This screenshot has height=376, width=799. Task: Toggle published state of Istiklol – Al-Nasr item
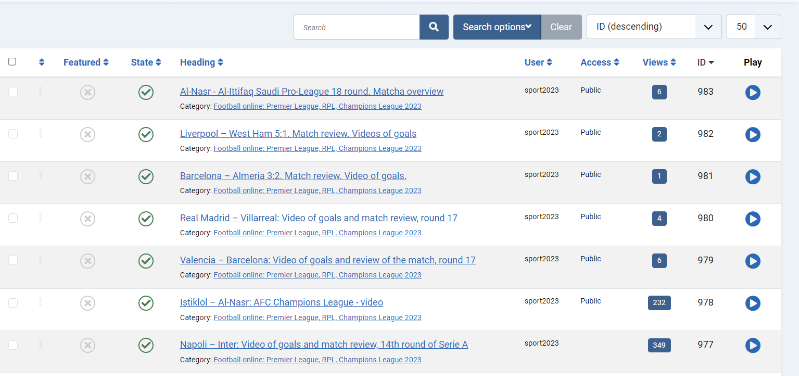click(146, 303)
